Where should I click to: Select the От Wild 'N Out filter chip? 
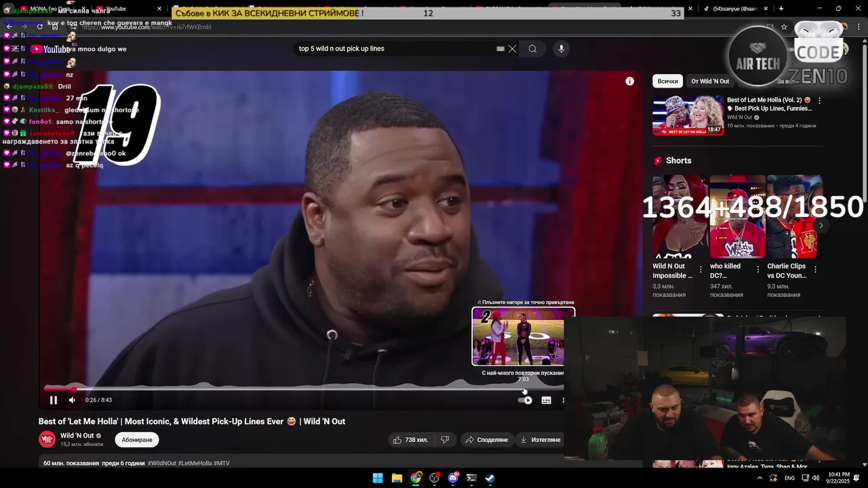(710, 81)
